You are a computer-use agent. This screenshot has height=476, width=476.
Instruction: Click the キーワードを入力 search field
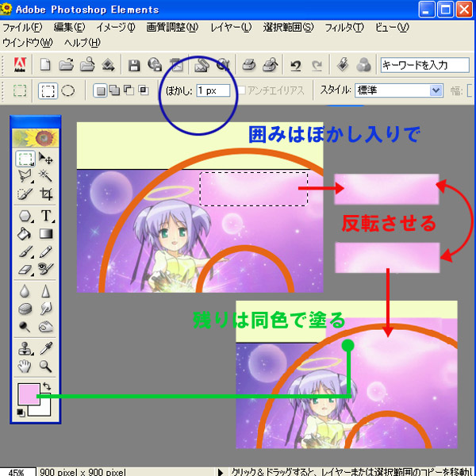point(425,65)
